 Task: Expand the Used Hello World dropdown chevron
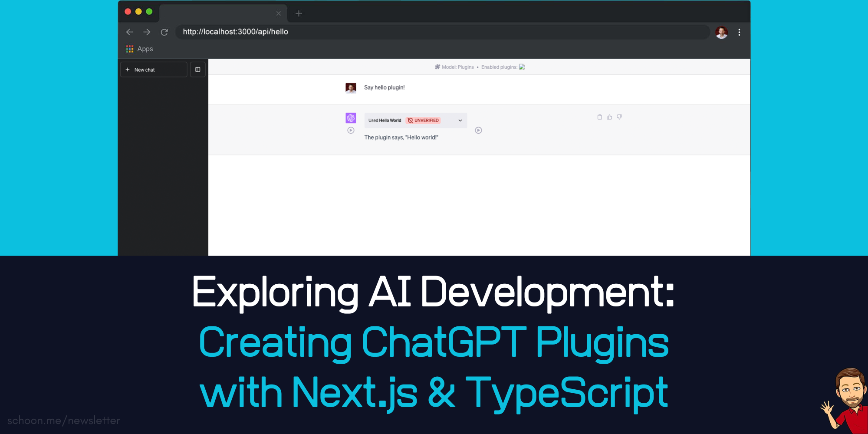point(460,121)
